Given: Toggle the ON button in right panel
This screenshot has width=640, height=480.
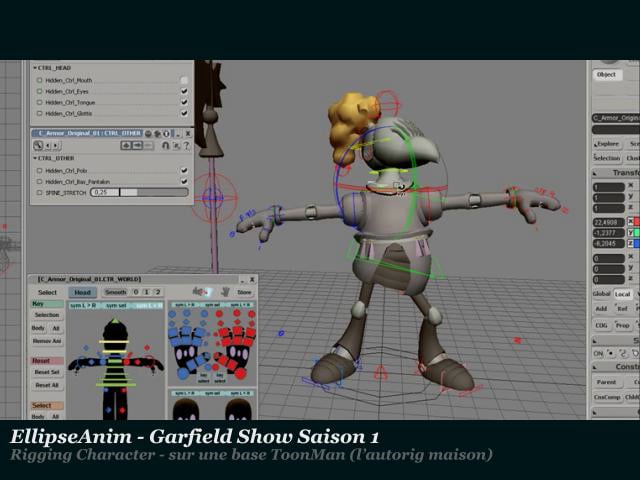Looking at the screenshot, I should click(598, 353).
